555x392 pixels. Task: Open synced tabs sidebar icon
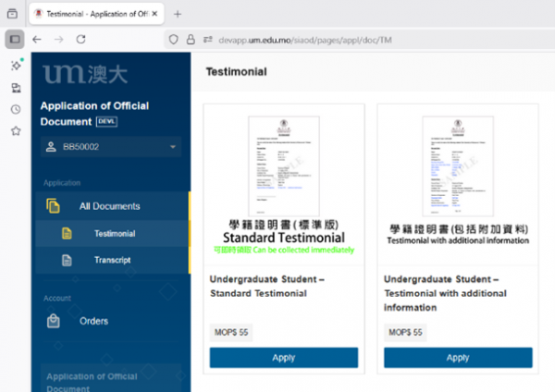pyautogui.click(x=15, y=88)
